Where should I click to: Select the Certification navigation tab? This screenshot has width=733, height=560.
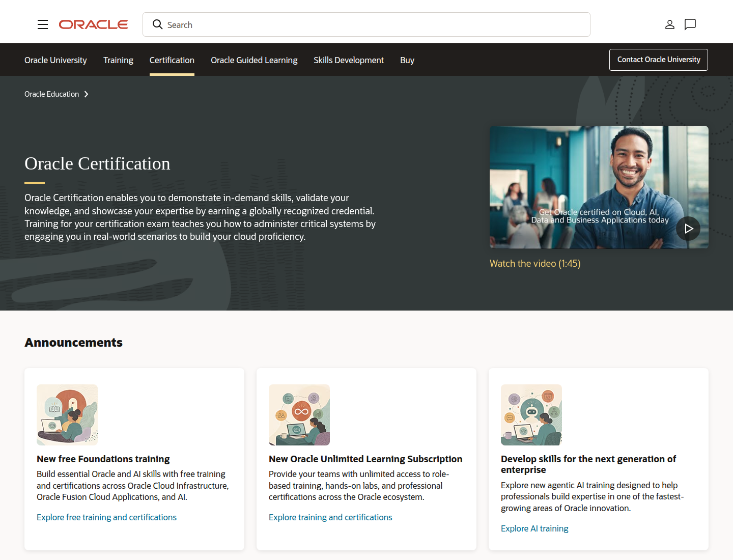point(172,60)
